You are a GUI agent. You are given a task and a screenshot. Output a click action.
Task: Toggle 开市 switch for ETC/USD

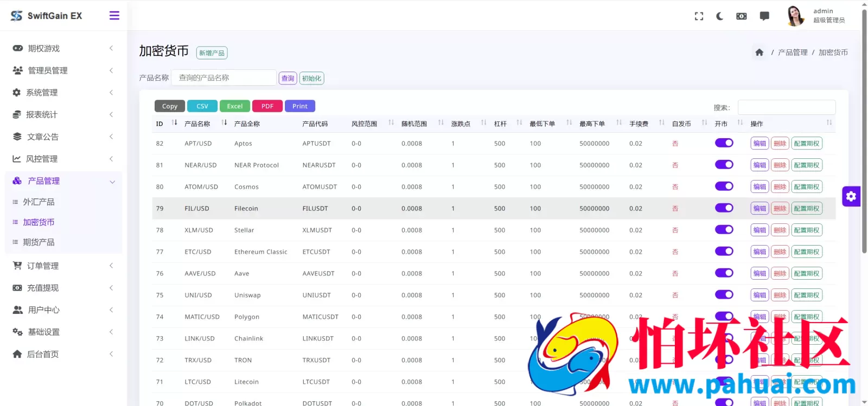[x=724, y=252]
